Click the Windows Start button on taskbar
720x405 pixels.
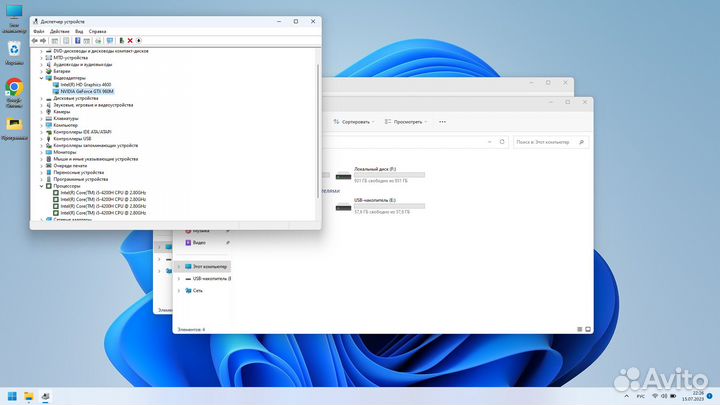[13, 395]
